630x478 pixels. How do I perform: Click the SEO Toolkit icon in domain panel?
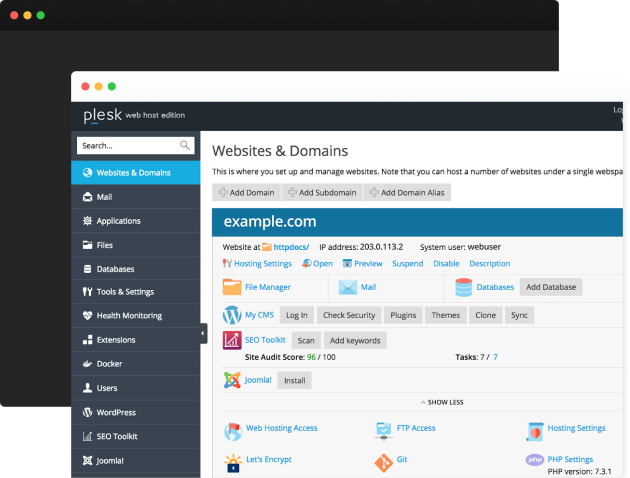232,340
